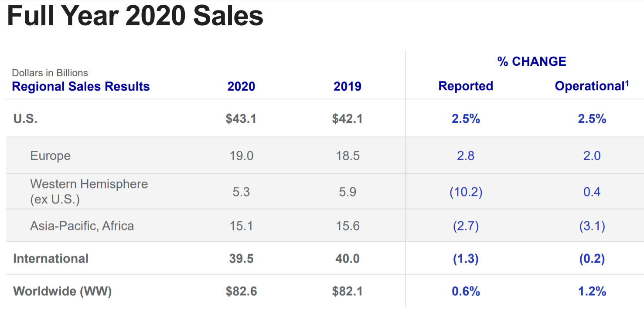644x311 pixels.
Task: Select the Europe row label
Action: pyautogui.click(x=50, y=155)
